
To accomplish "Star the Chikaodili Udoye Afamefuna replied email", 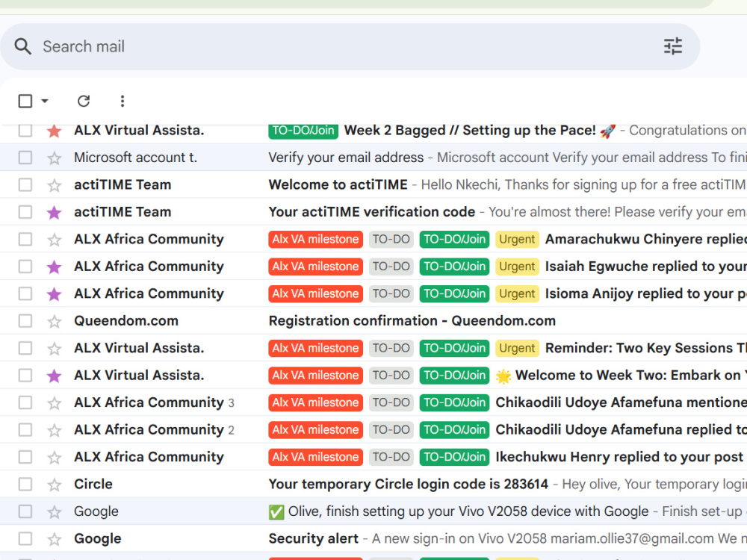I will pyautogui.click(x=55, y=429).
